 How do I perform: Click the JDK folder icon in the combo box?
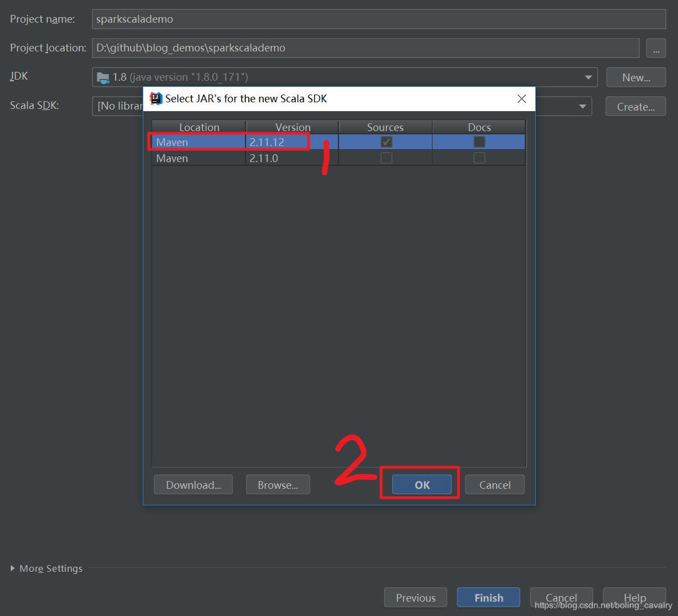(103, 77)
